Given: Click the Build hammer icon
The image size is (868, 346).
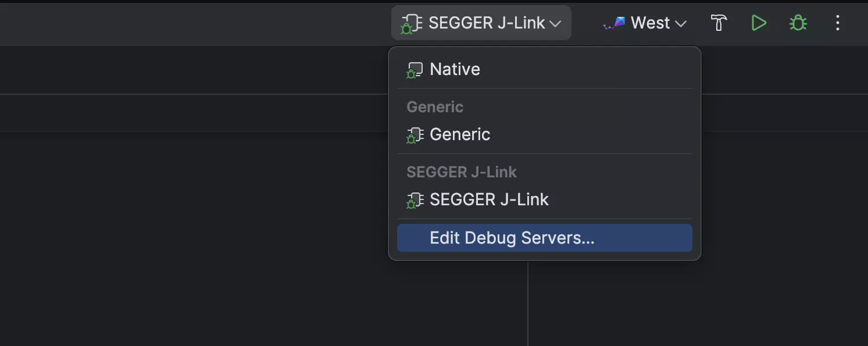Looking at the screenshot, I should click(x=719, y=23).
